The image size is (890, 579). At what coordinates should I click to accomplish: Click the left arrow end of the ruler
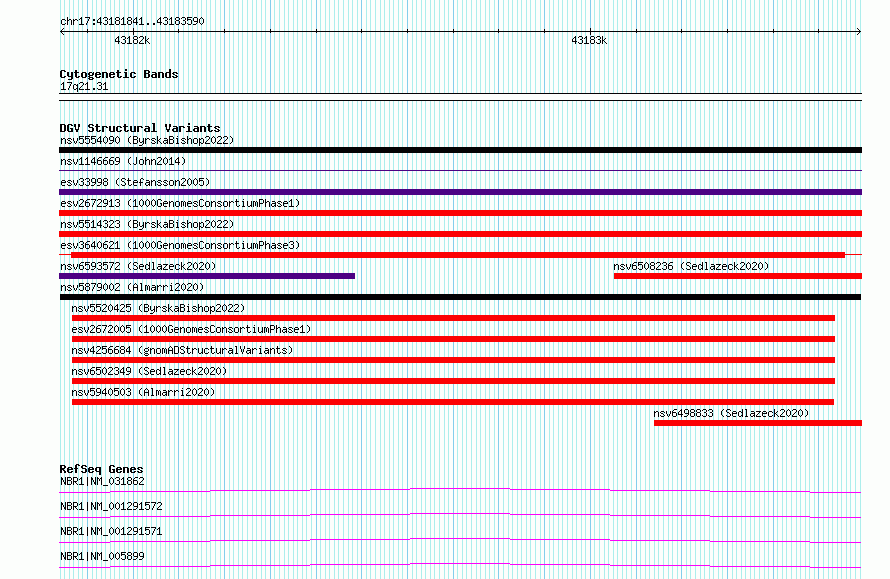coord(62,32)
